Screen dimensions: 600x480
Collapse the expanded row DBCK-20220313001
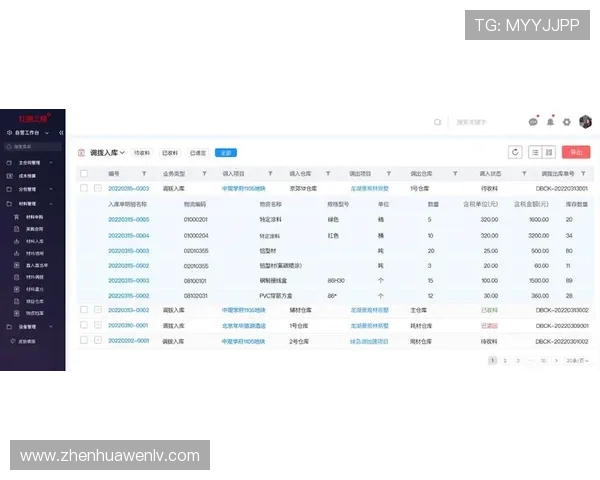98,188
